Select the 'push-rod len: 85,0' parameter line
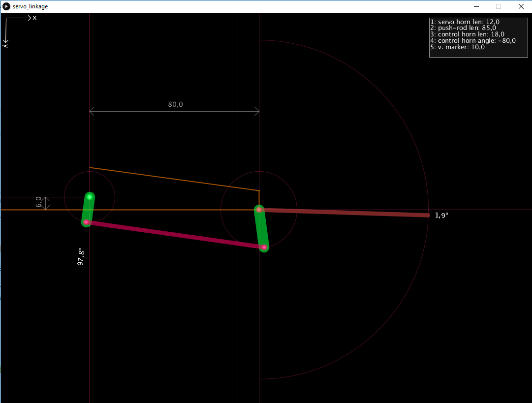This screenshot has width=532, height=403. [463, 28]
